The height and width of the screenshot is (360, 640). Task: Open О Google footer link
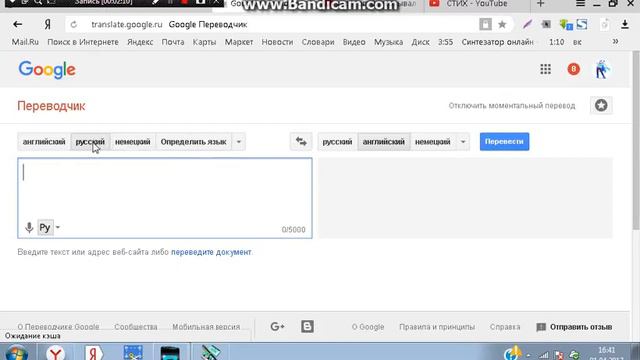point(368,327)
